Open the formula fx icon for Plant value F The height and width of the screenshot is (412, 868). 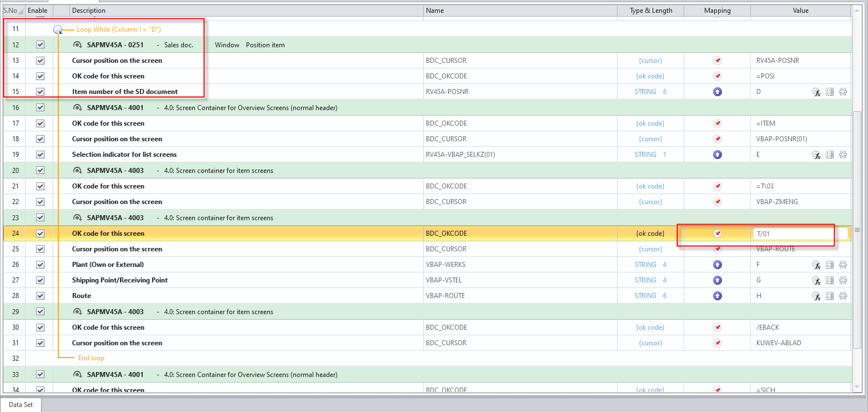pos(816,265)
